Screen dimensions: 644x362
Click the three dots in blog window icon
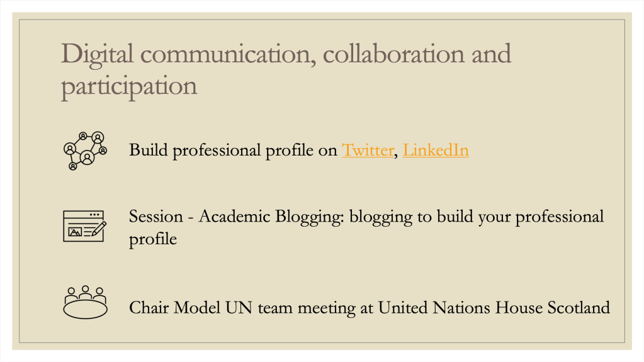pos(95,215)
